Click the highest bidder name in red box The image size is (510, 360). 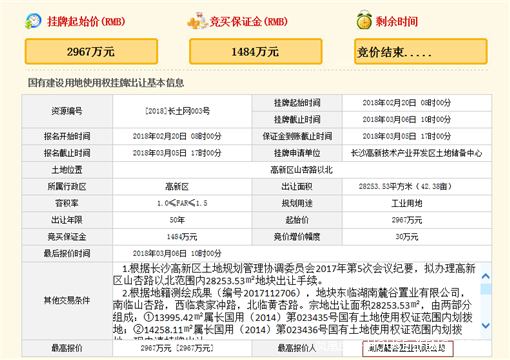tap(408, 349)
